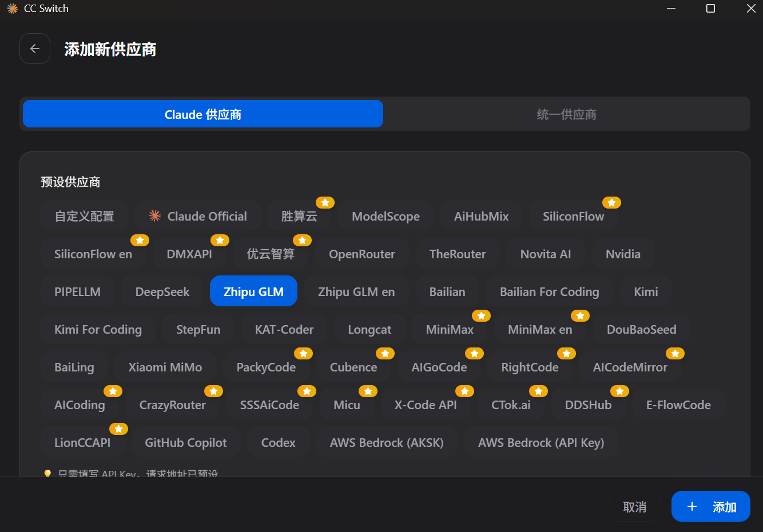Image resolution: width=763 pixels, height=532 pixels.
Task: Click the 添加新供应商 page title
Action: pyautogui.click(x=110, y=49)
